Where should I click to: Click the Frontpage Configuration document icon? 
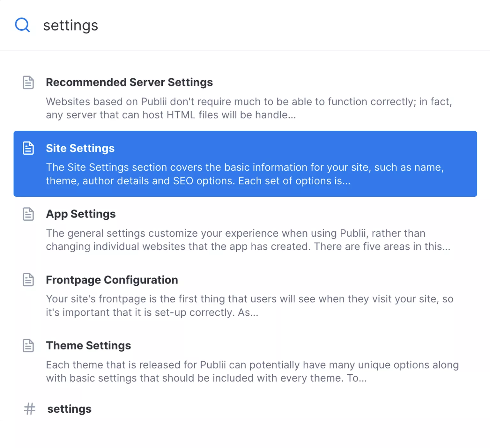pos(28,280)
